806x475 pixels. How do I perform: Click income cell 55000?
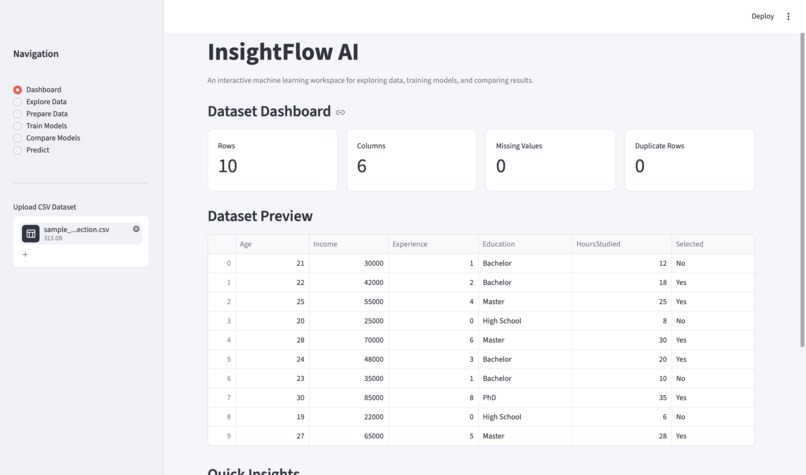point(349,302)
